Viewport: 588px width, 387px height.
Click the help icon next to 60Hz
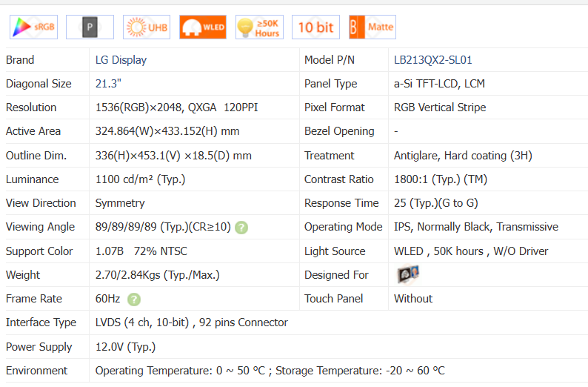[x=133, y=299]
